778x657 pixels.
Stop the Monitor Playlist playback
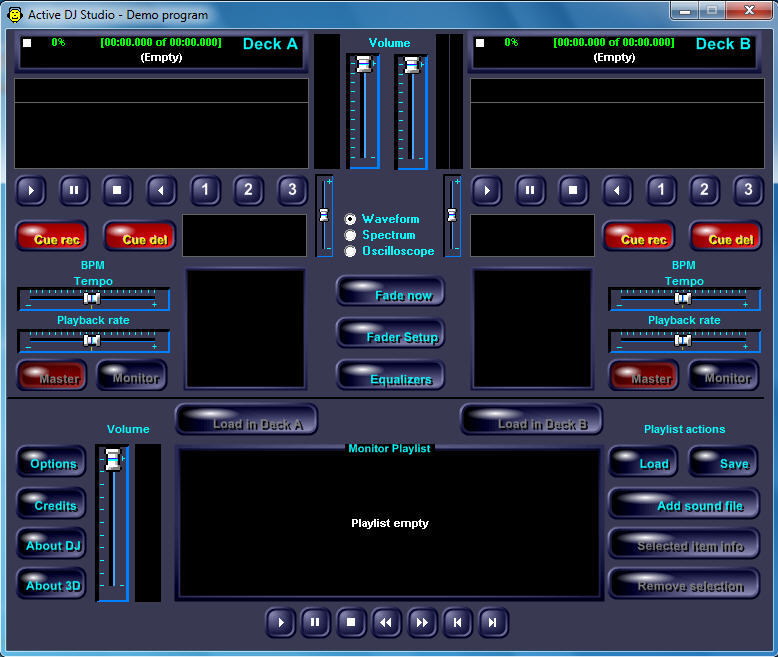click(351, 622)
